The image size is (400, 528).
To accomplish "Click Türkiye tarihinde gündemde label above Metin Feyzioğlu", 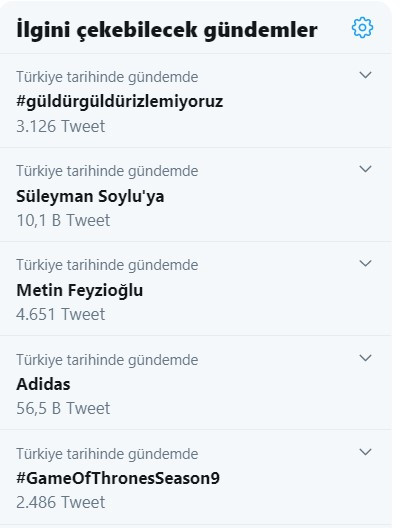I will (107, 265).
